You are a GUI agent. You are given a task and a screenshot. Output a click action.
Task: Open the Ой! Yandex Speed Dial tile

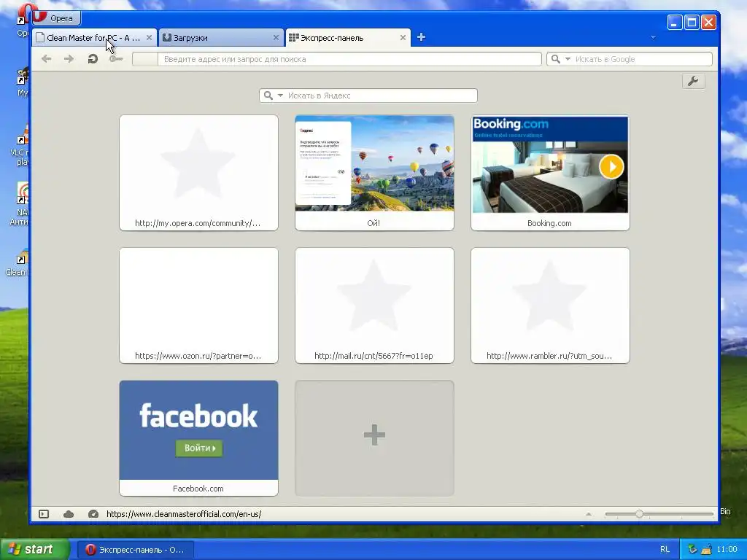(374, 172)
